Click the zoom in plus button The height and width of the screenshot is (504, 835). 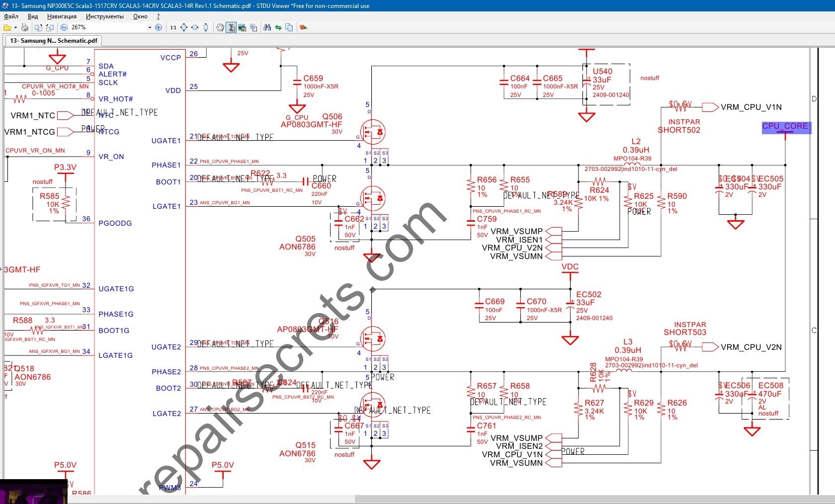point(159,27)
